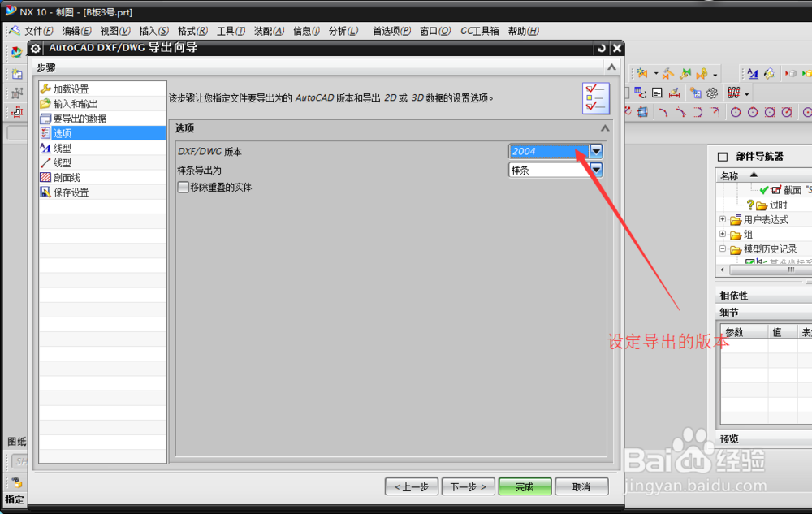
Task: Click the green 完成 finish button
Action: pos(525,486)
